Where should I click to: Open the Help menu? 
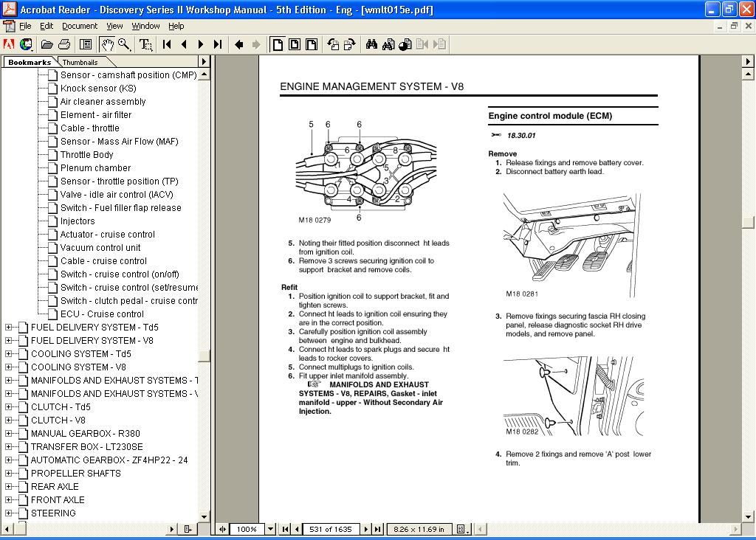(x=176, y=26)
